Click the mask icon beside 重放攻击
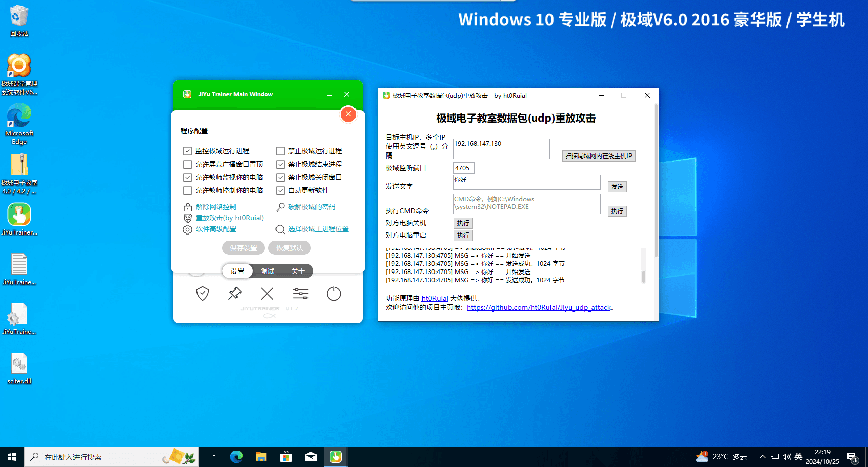The height and width of the screenshot is (467, 868). pos(187,218)
